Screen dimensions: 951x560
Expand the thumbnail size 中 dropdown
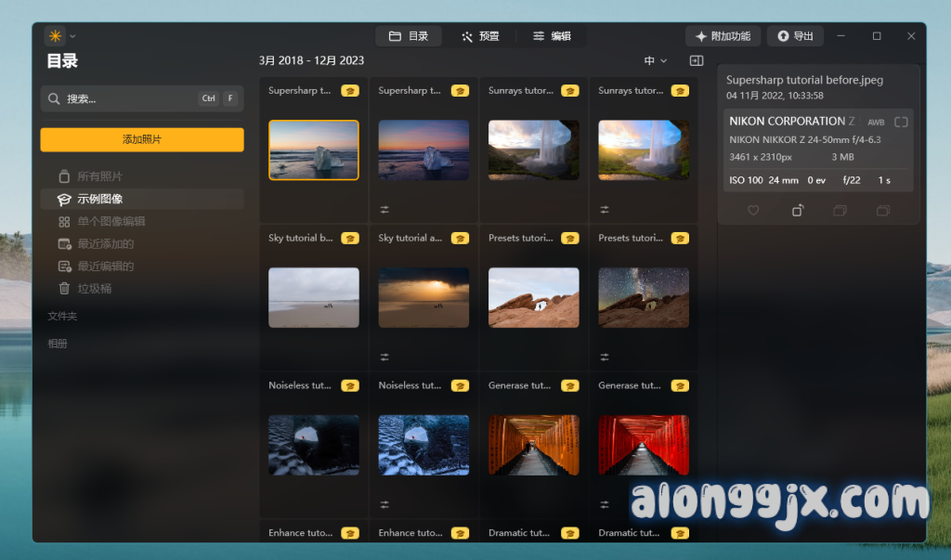pyautogui.click(x=655, y=61)
